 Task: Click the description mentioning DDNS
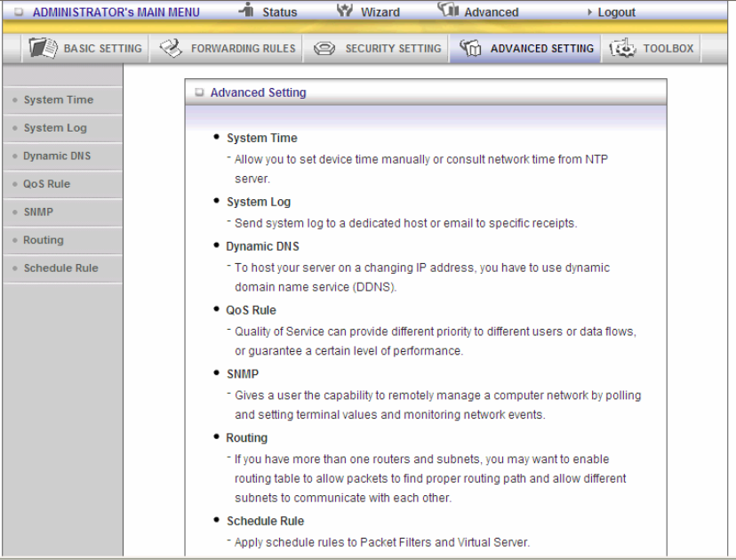pyautogui.click(x=422, y=277)
